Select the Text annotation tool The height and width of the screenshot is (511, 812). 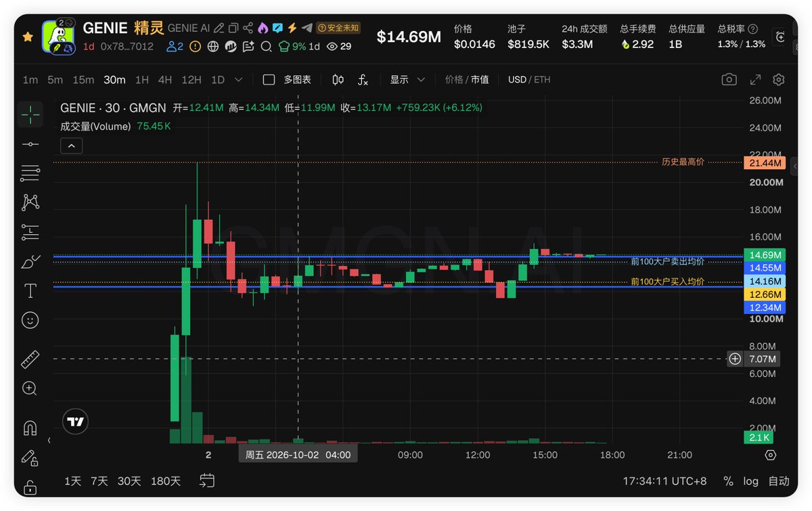click(30, 291)
